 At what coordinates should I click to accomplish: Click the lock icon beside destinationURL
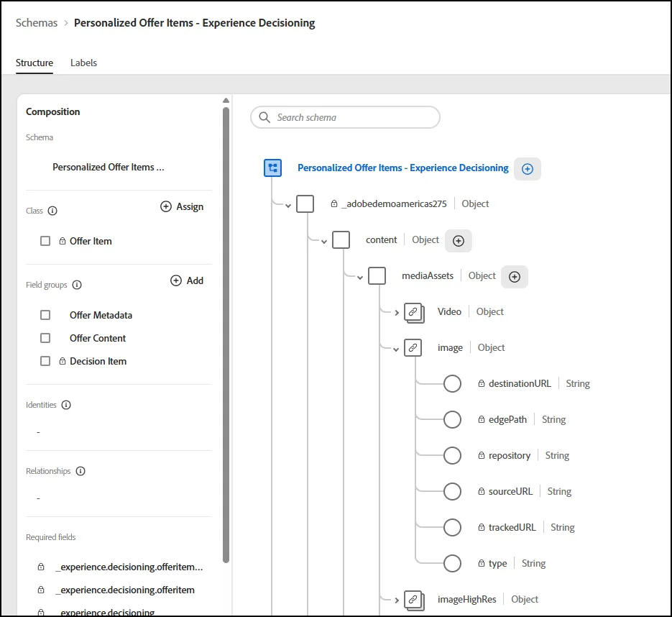point(482,384)
